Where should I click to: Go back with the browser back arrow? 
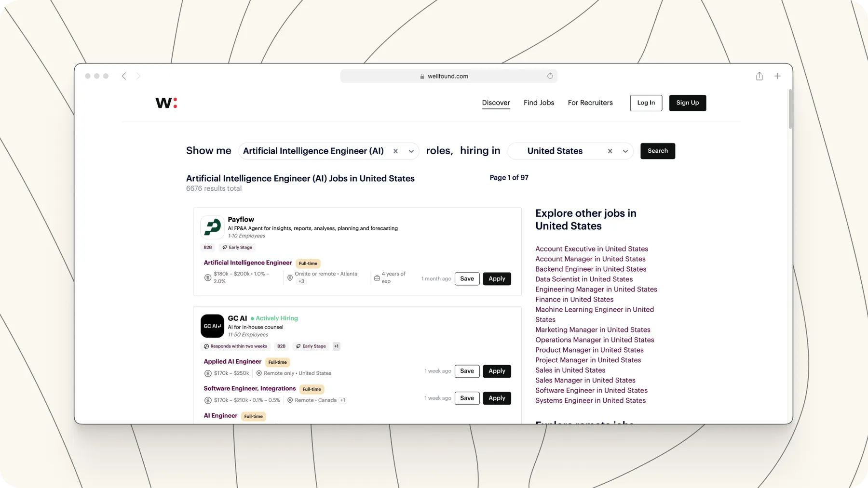coord(124,76)
